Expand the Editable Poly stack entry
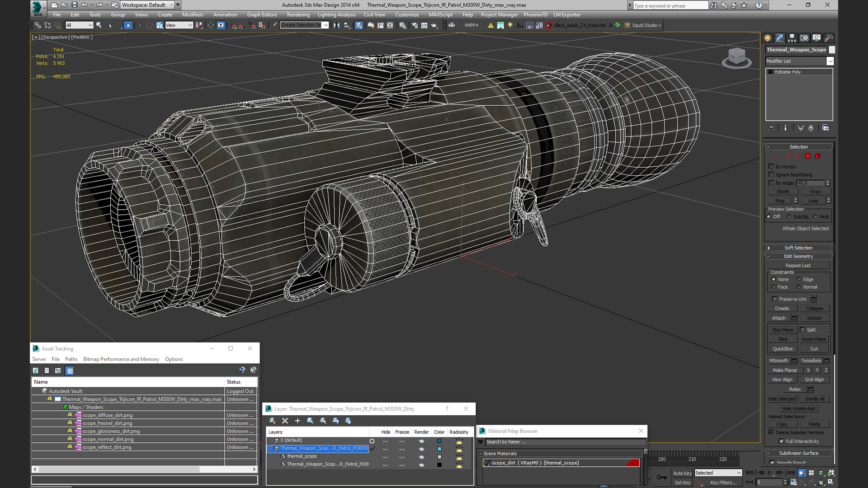This screenshot has height=488, width=868. click(770, 72)
